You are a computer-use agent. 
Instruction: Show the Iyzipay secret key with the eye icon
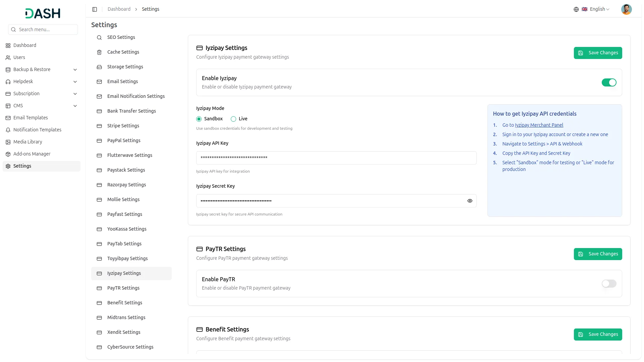[x=470, y=201]
